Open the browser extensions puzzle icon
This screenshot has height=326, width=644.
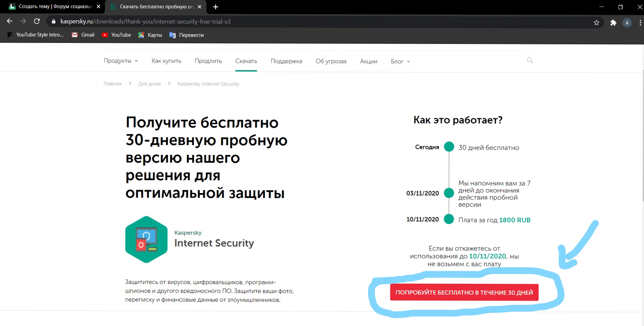pyautogui.click(x=613, y=23)
